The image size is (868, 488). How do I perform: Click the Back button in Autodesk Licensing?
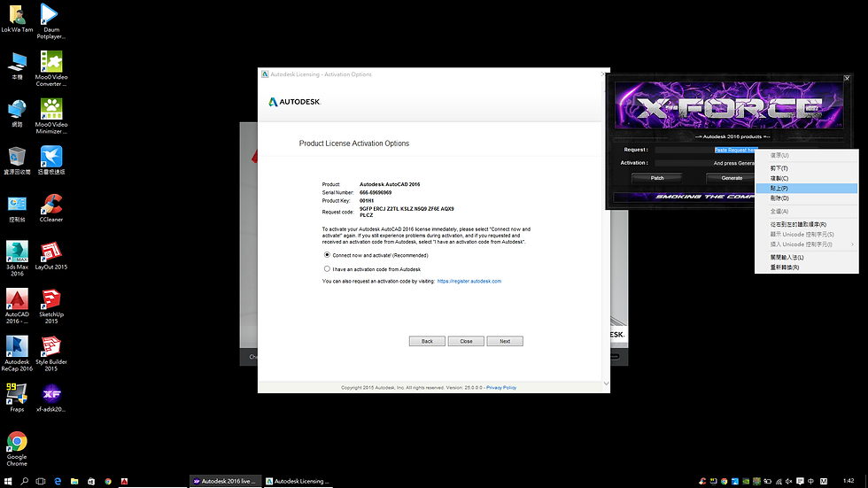click(x=427, y=341)
